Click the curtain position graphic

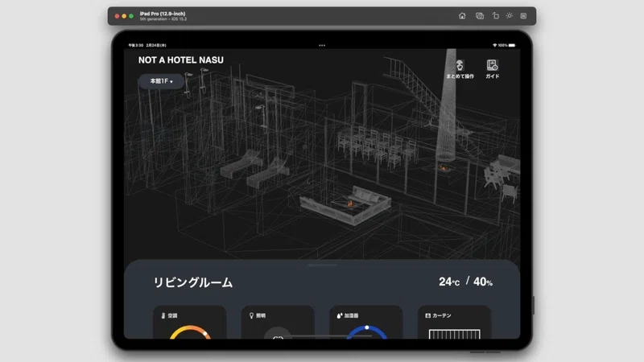pos(454,334)
